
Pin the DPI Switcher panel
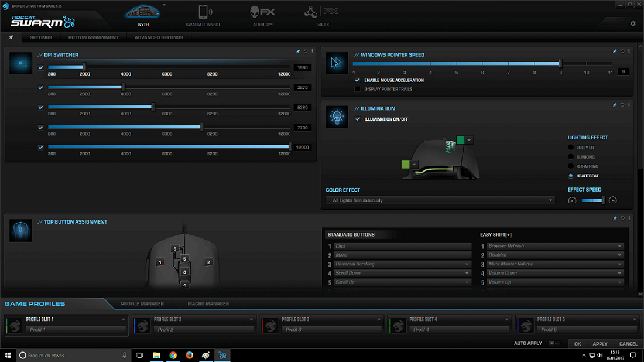point(298,52)
